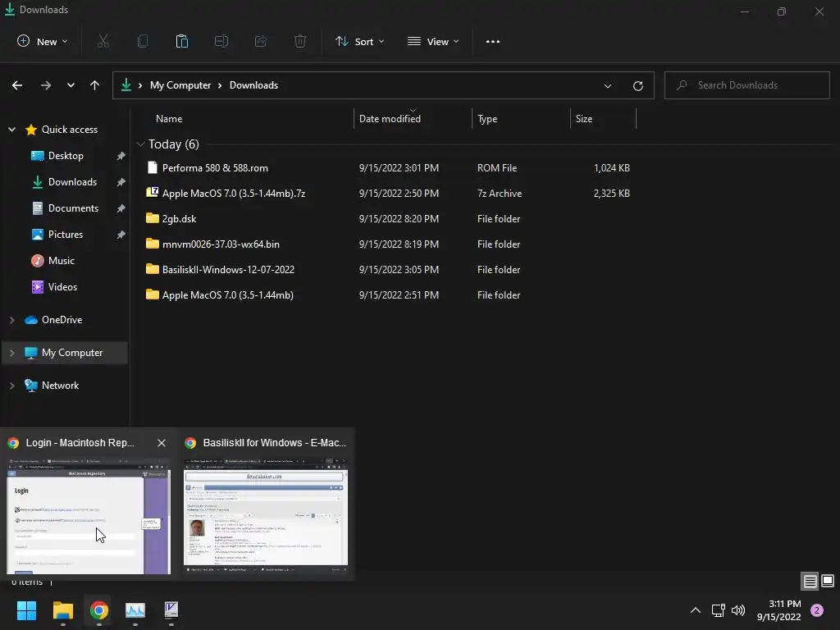Click My Computer in breadcrumb path

coord(180,85)
